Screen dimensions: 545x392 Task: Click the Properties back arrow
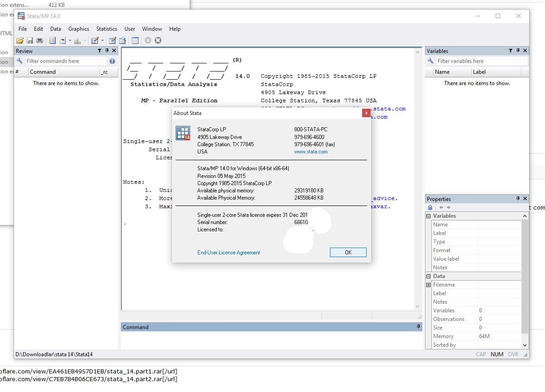point(441,207)
